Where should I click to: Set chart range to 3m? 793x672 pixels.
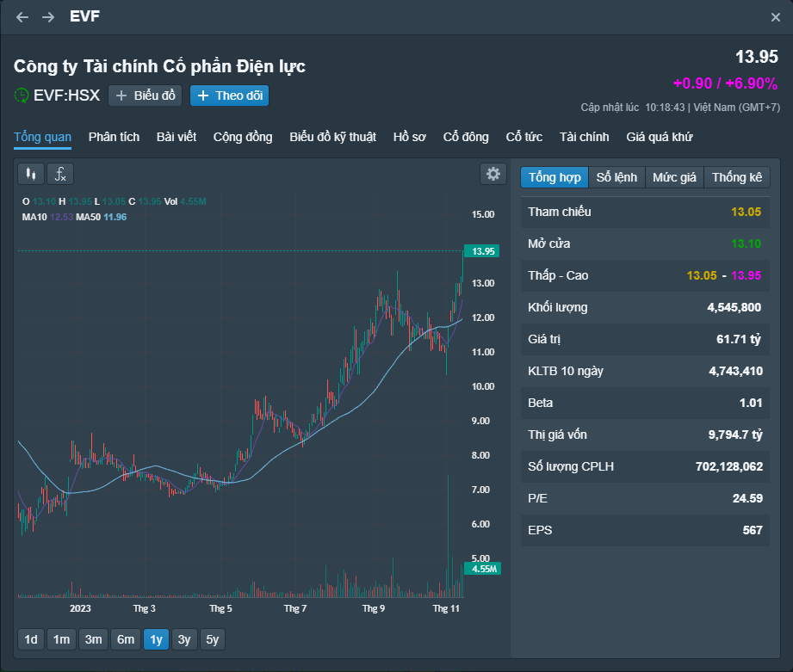point(94,639)
